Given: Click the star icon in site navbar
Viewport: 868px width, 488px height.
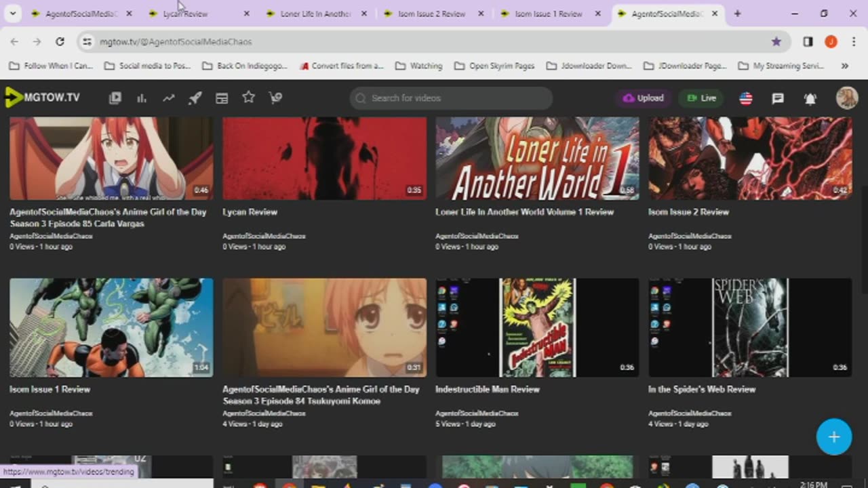Looking at the screenshot, I should tap(248, 98).
